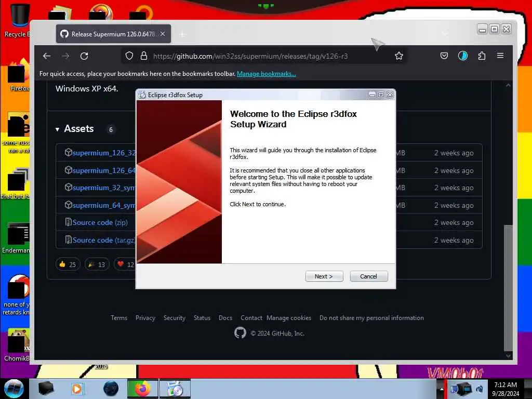532x399 pixels.
Task: Click Do not share my personal information
Action: (371, 318)
